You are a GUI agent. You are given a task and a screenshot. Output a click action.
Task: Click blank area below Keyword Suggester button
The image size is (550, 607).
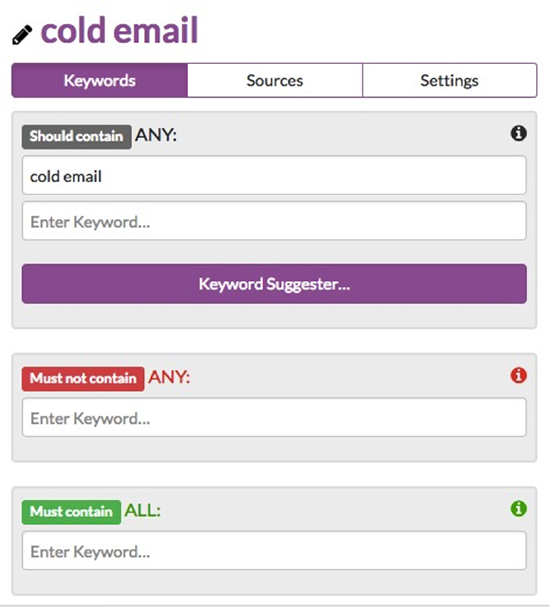274,316
